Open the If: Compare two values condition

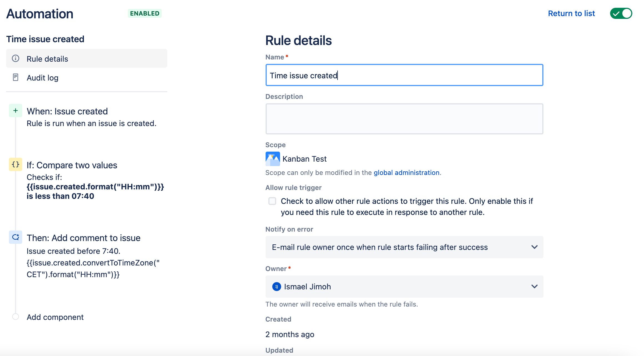72,165
